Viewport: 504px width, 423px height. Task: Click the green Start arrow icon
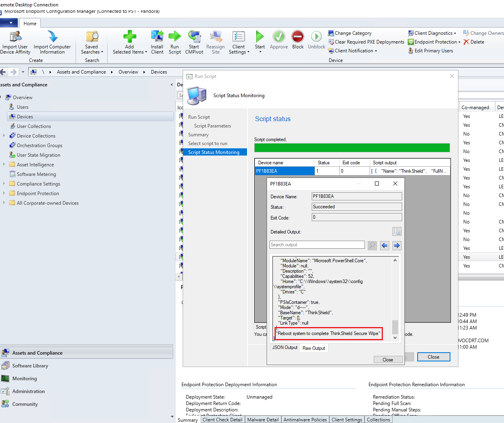pos(260,36)
